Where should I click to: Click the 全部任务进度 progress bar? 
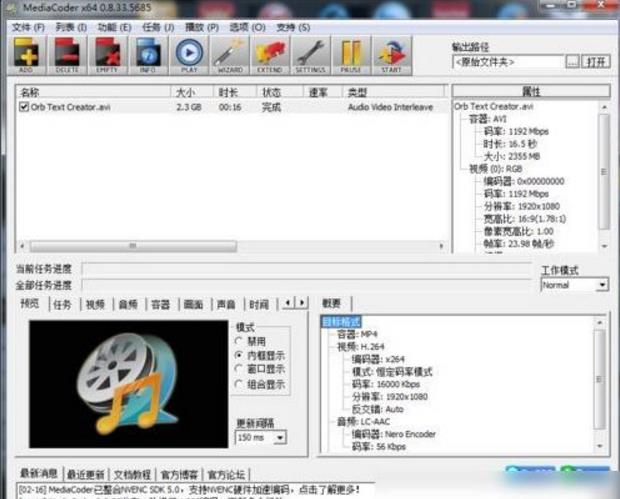point(307,285)
